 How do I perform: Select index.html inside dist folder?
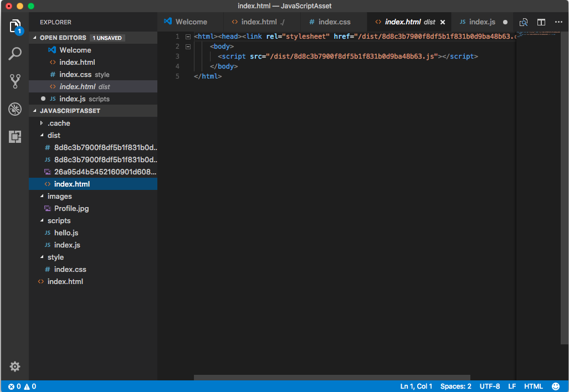coord(93,184)
